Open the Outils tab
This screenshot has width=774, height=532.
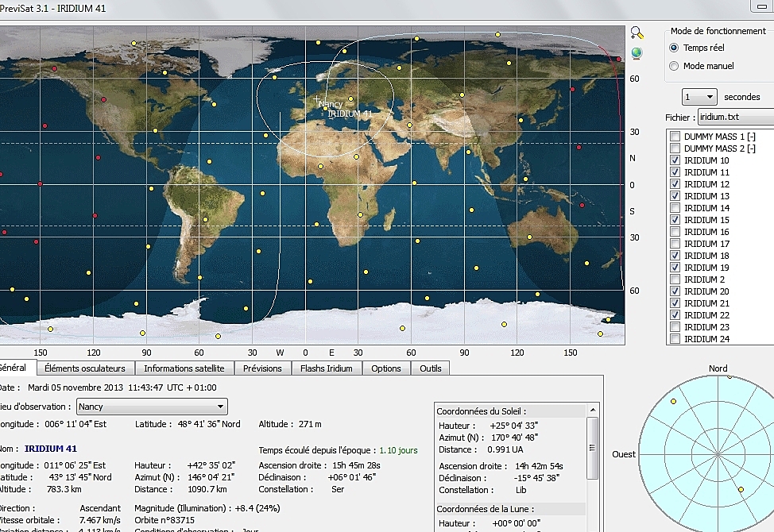coord(431,368)
